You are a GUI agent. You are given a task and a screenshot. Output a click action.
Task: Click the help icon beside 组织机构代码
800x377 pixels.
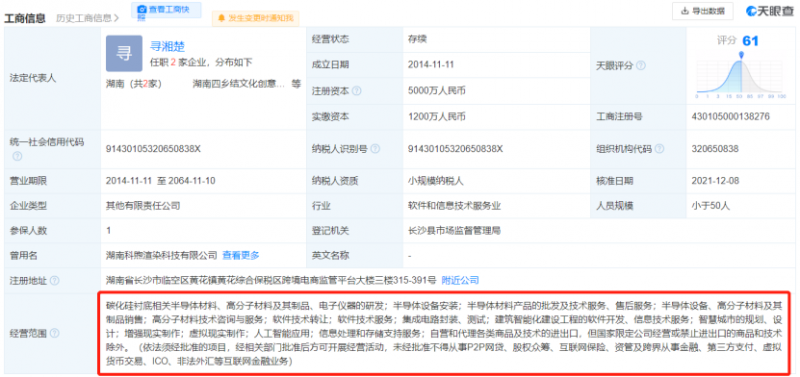click(659, 149)
